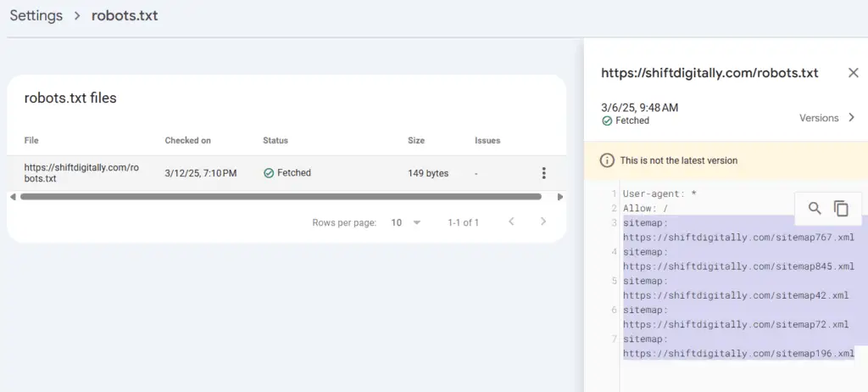Screen dimensions: 868x392
Task: Click the 149 bytes size value
Action: [x=428, y=173]
